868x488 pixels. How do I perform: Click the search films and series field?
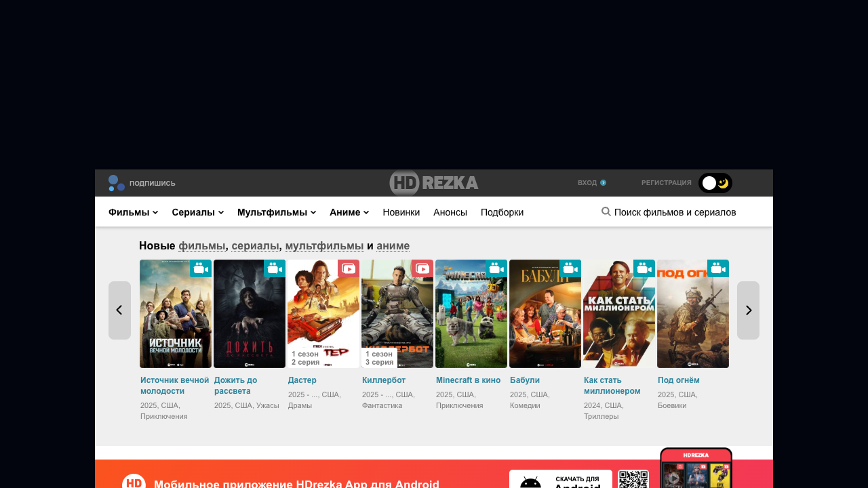[675, 212]
